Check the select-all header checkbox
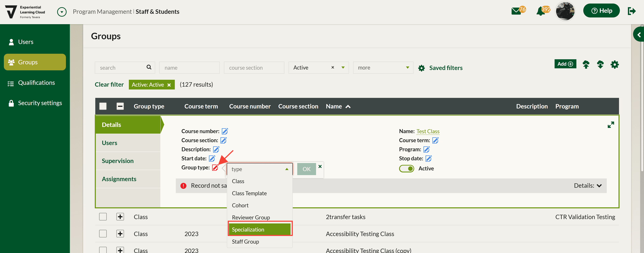The image size is (644, 253). [x=103, y=106]
